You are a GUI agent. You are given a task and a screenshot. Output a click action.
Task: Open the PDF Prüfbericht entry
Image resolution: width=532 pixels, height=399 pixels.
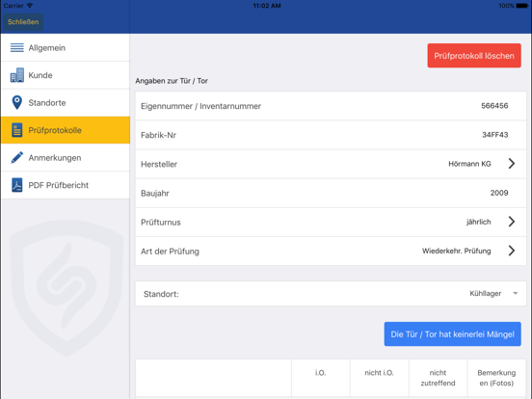pyautogui.click(x=66, y=185)
